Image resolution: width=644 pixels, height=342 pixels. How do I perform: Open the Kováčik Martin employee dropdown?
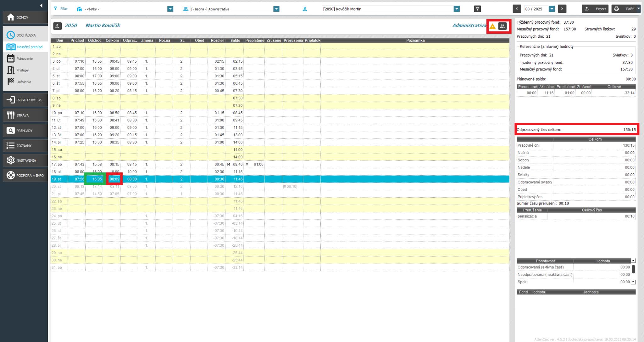coord(457,9)
